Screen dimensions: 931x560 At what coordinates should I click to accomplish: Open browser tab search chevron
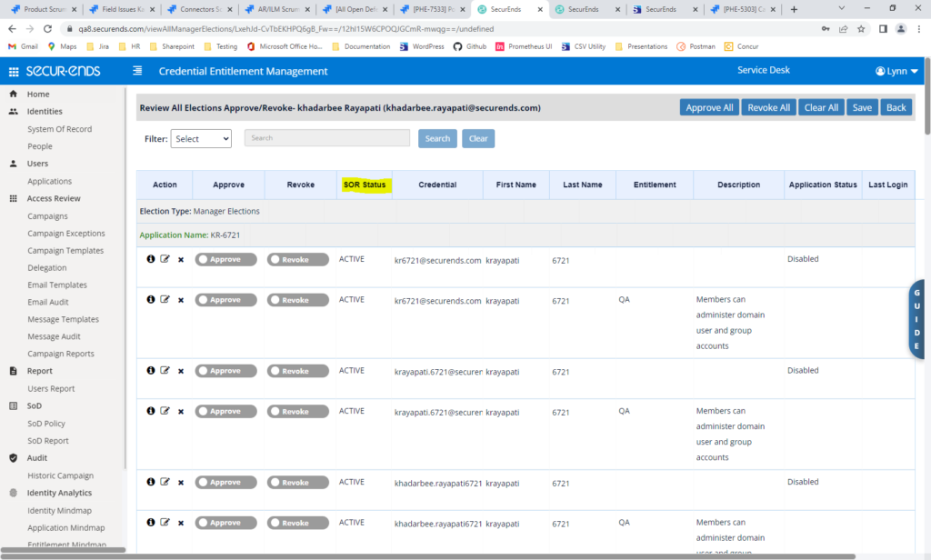841,8
